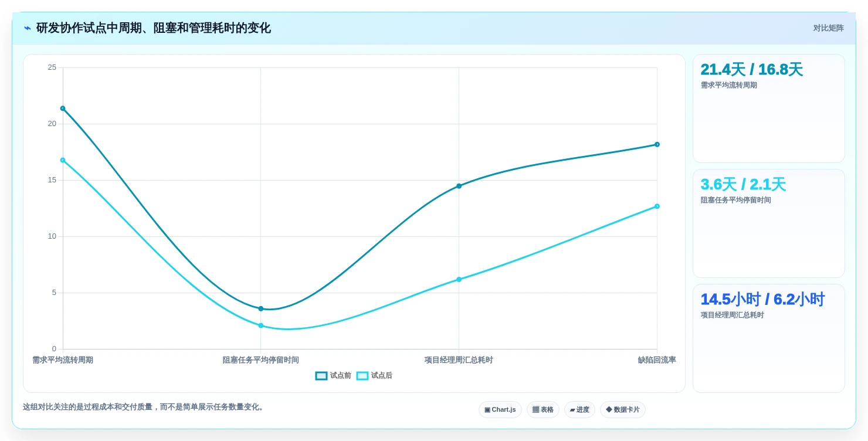Viewport: 868px width, 441px height.
Task: Click 阻塞任务平均停留时间 card caption
Action: pos(736,200)
